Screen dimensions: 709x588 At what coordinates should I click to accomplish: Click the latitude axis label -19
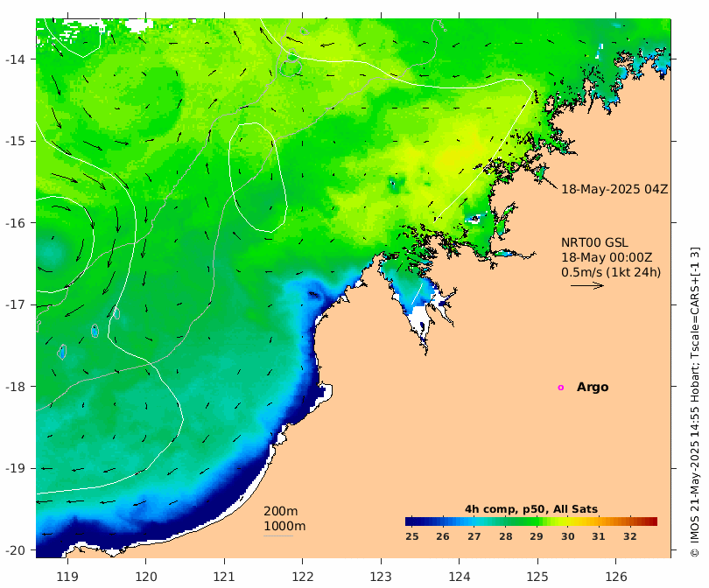(x=15, y=468)
